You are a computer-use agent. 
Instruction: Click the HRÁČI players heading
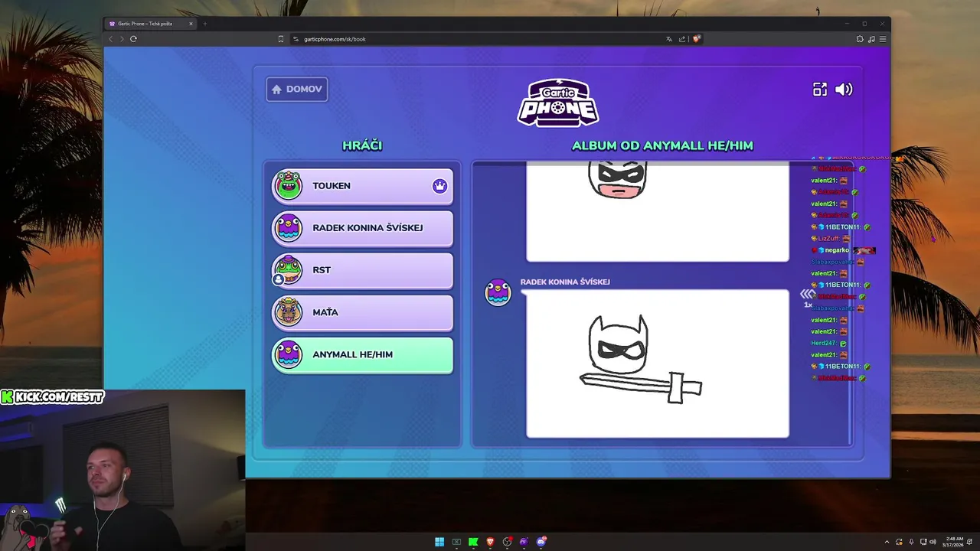362,145
